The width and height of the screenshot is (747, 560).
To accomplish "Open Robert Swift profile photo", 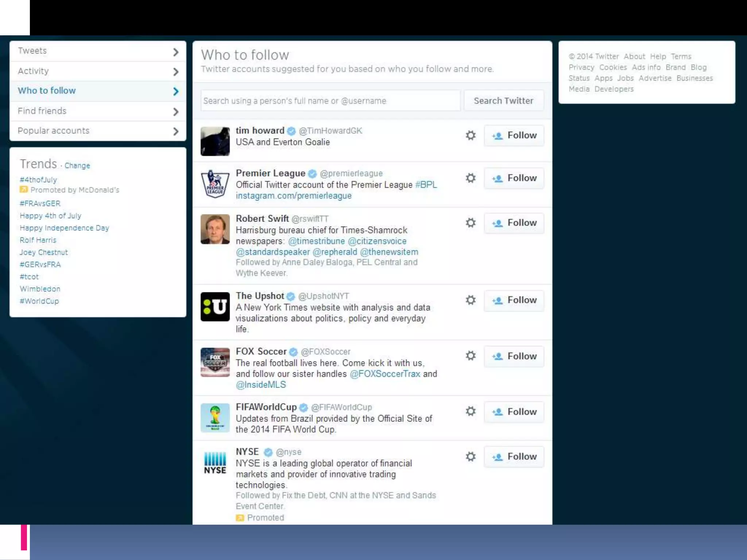I will pyautogui.click(x=215, y=229).
